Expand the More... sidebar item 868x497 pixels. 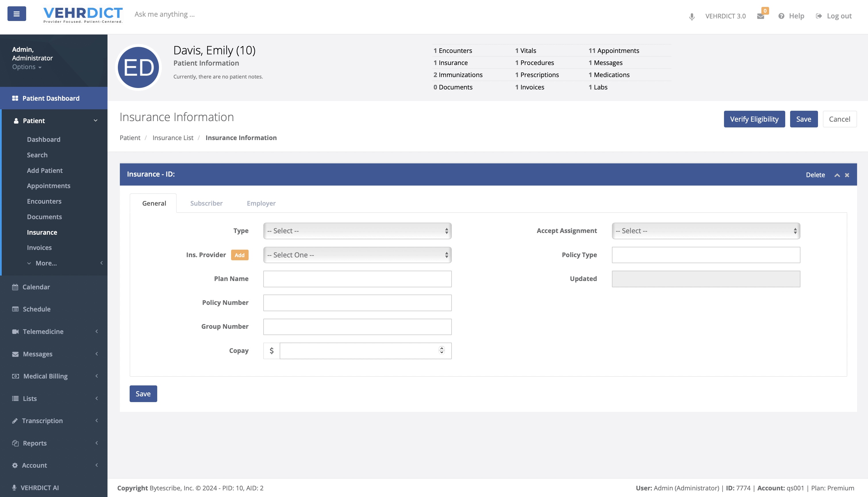[46, 263]
